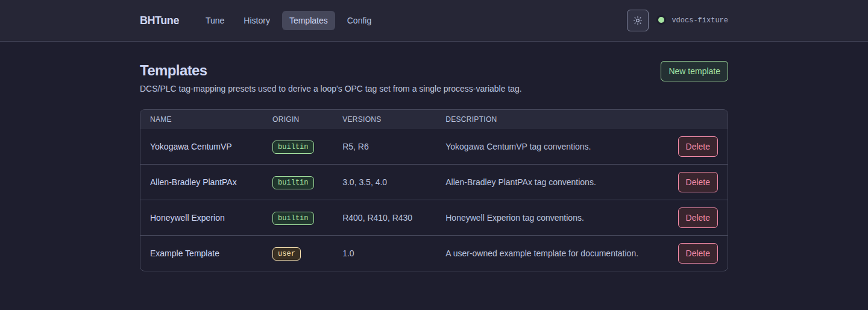868x310 pixels.
Task: Click the builtin badge for Allen-Bradley PlantPAx
Action: pyautogui.click(x=293, y=182)
